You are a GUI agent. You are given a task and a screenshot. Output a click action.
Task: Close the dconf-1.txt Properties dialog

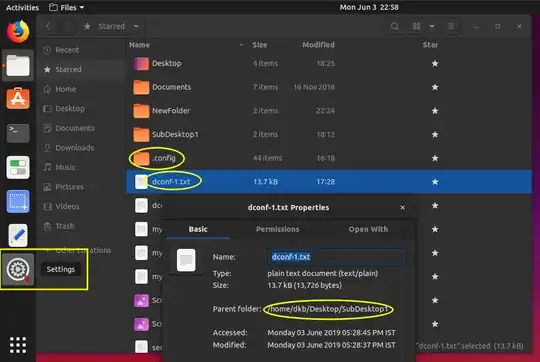tap(403, 207)
